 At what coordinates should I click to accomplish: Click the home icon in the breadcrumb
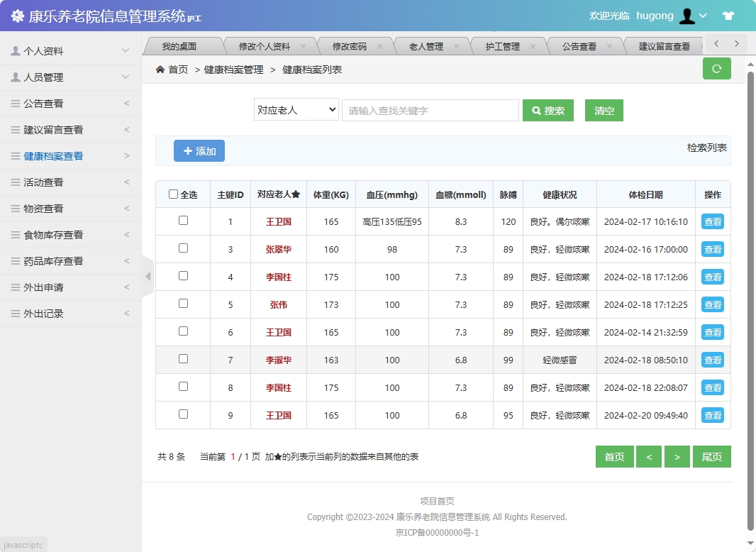pos(160,70)
